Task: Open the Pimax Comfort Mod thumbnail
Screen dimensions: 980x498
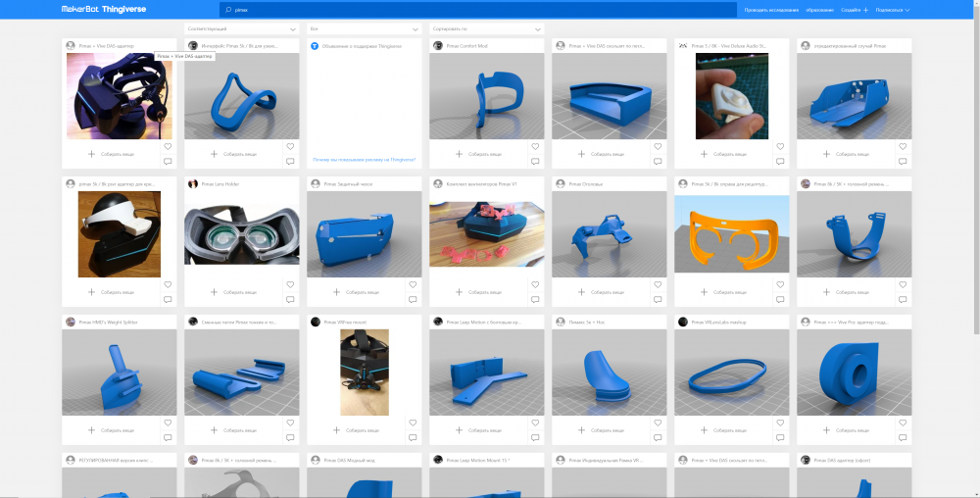Action: 487,96
